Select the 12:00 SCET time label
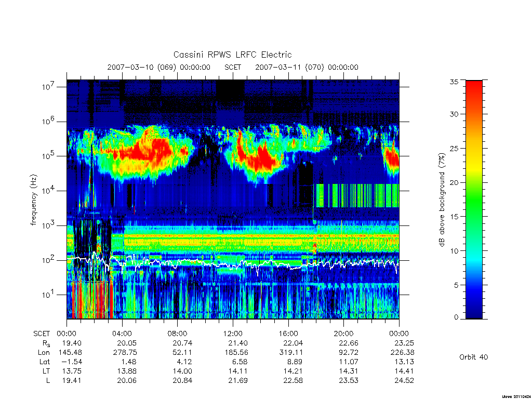This screenshot has height=399, width=532. (233, 334)
